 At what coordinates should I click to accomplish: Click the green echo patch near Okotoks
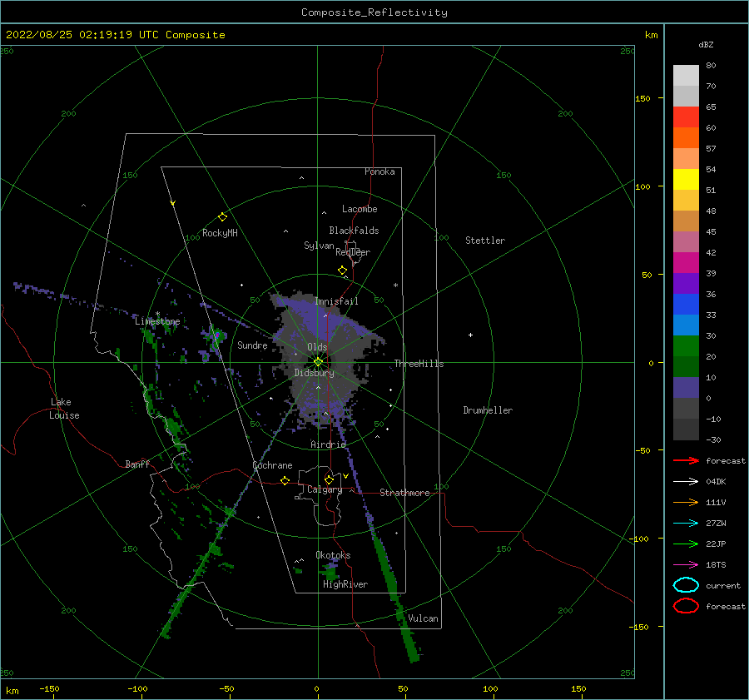pyautogui.click(x=330, y=572)
